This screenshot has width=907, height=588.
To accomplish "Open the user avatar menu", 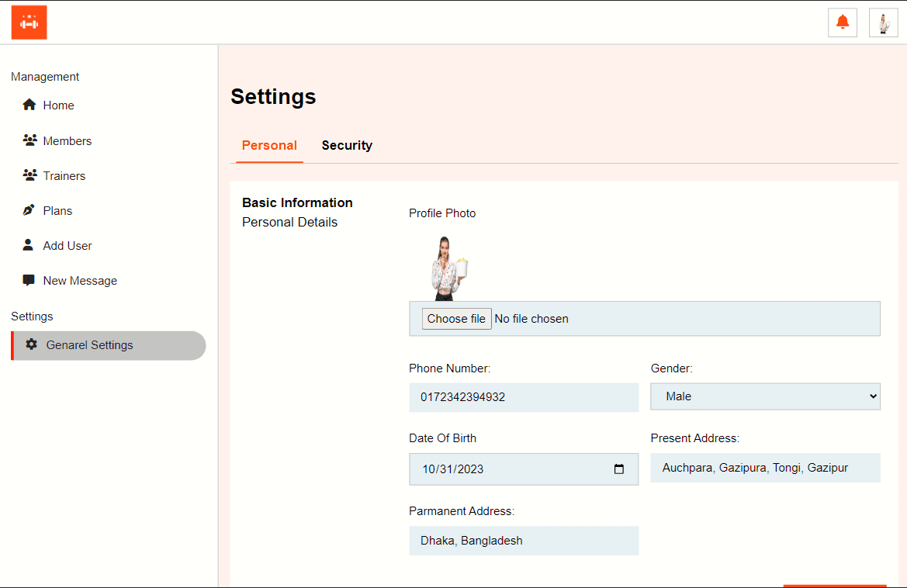I will [x=883, y=22].
